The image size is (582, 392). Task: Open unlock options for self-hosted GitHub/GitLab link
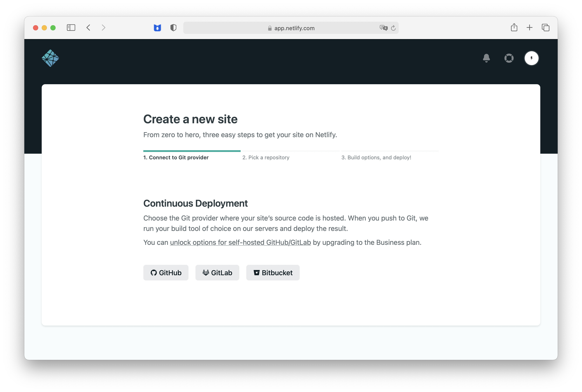tap(240, 242)
